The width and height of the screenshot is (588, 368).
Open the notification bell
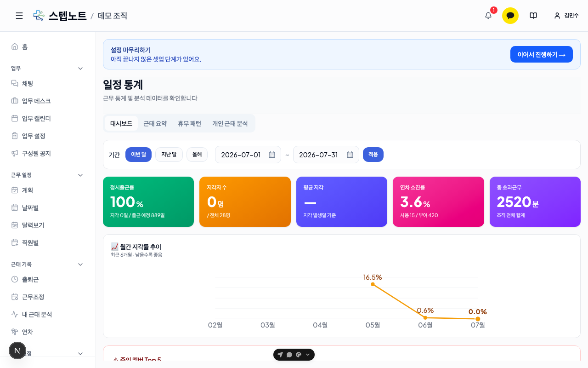(488, 16)
